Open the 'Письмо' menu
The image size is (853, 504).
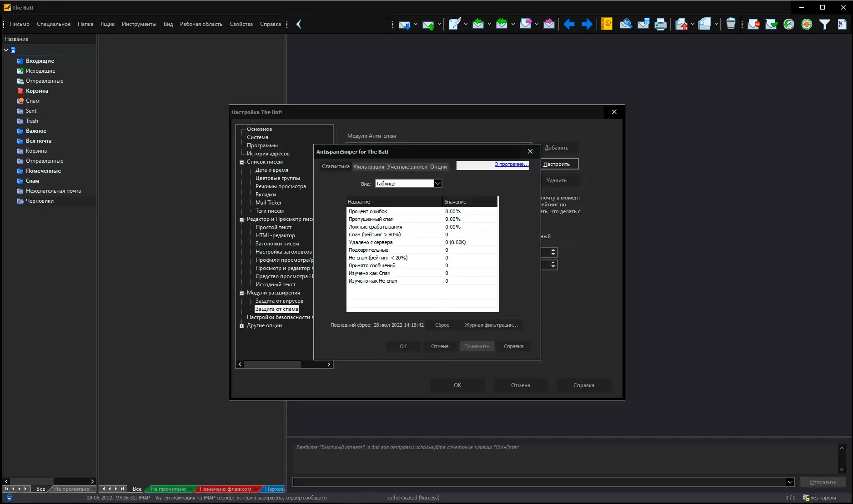(x=20, y=24)
